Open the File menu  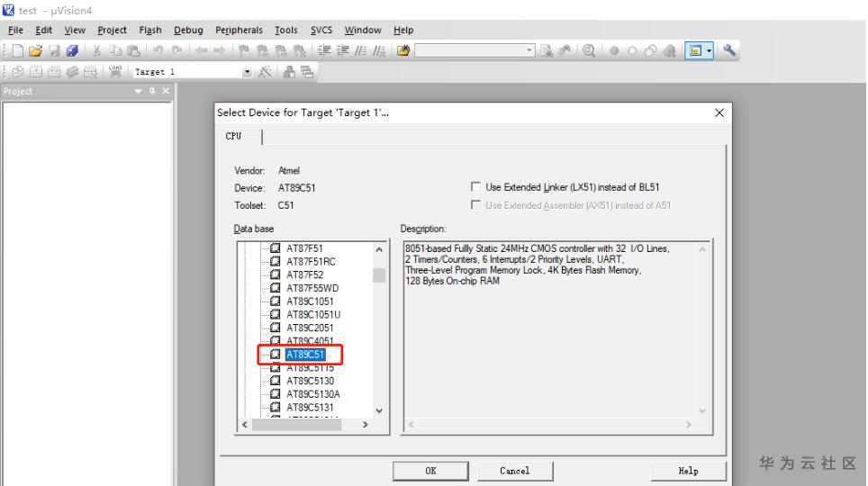[15, 30]
